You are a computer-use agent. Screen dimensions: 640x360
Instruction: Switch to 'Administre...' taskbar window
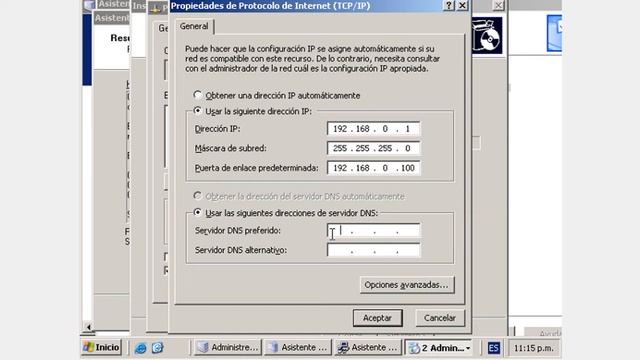[227, 347]
